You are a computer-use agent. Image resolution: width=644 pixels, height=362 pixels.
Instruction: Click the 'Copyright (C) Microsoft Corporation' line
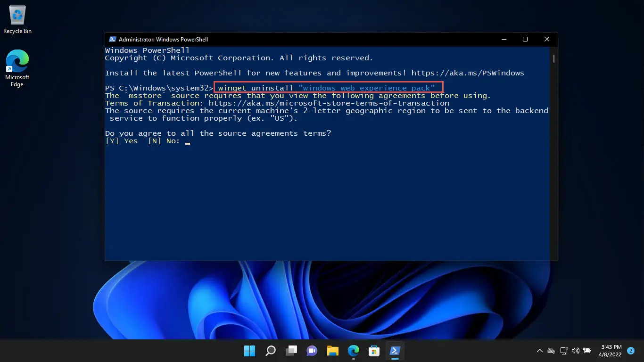(x=239, y=58)
